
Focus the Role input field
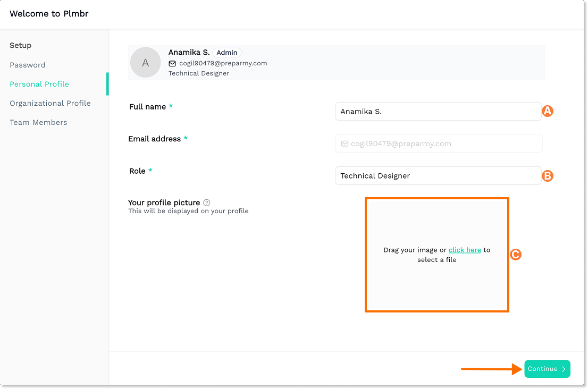438,176
